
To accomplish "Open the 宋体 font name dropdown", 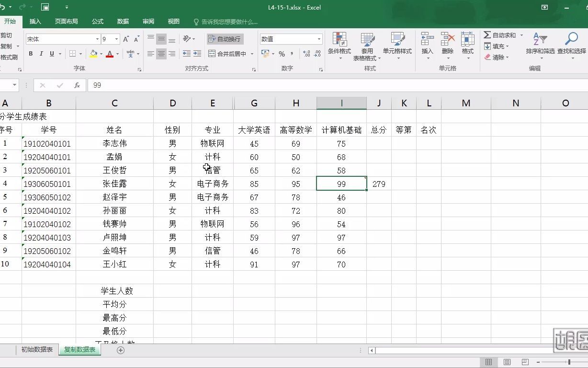I will [x=97, y=39].
